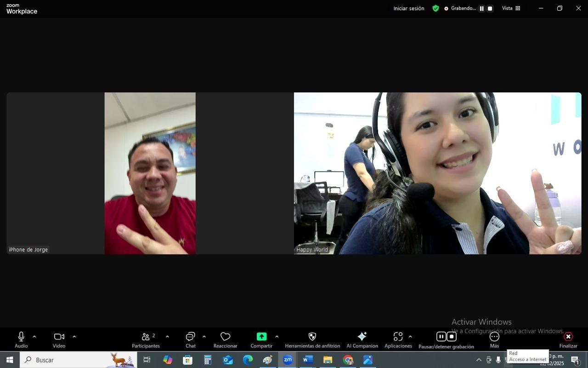
Task: Open Microsoft Edge from the taskbar
Action: click(248, 360)
